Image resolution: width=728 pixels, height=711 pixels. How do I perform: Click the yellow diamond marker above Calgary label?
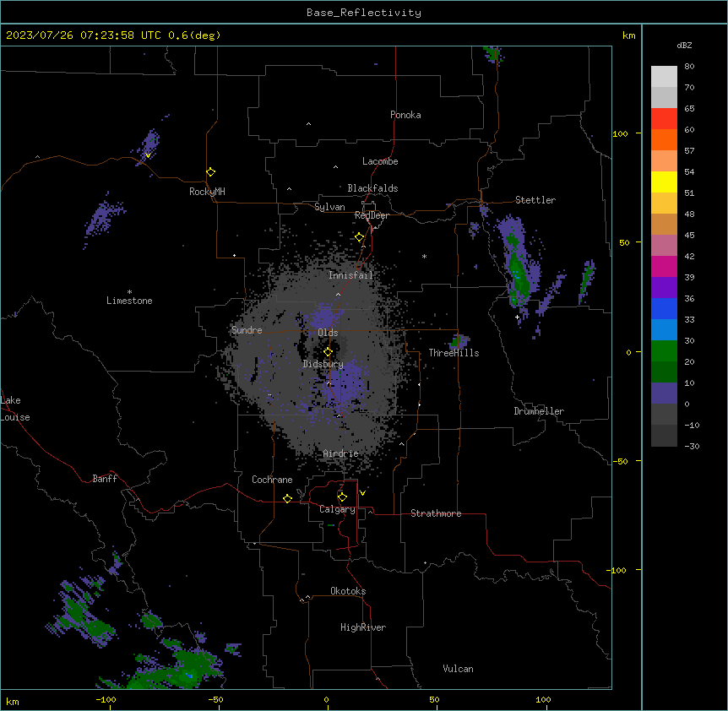(342, 497)
